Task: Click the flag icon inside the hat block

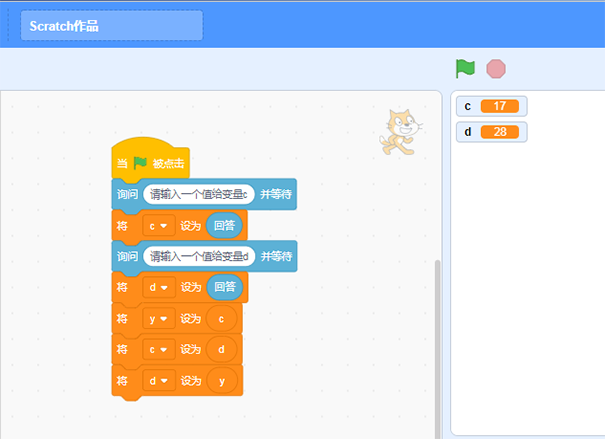Action: coord(140,163)
